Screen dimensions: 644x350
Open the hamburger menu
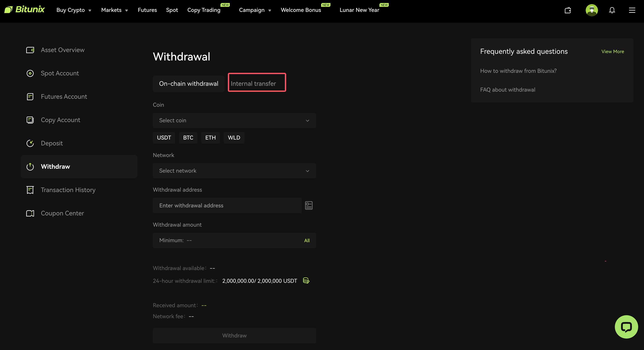point(632,10)
